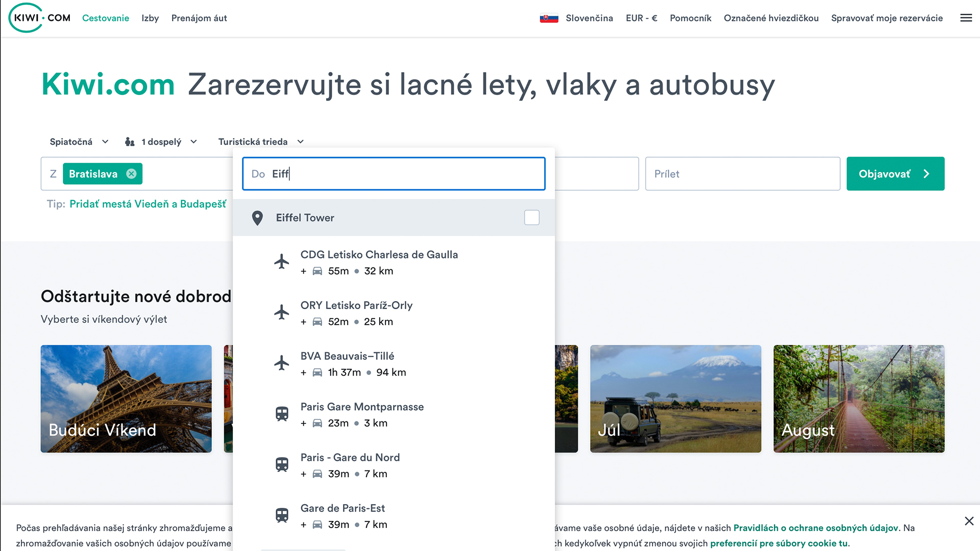Tick the Eiffel Tower checkbox
This screenshot has height=551, width=980.
pos(531,218)
